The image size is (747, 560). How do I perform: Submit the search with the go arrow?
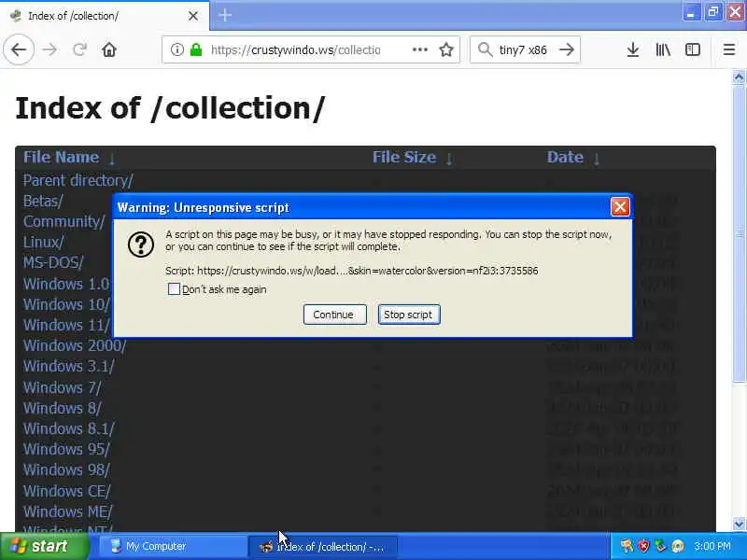567,49
